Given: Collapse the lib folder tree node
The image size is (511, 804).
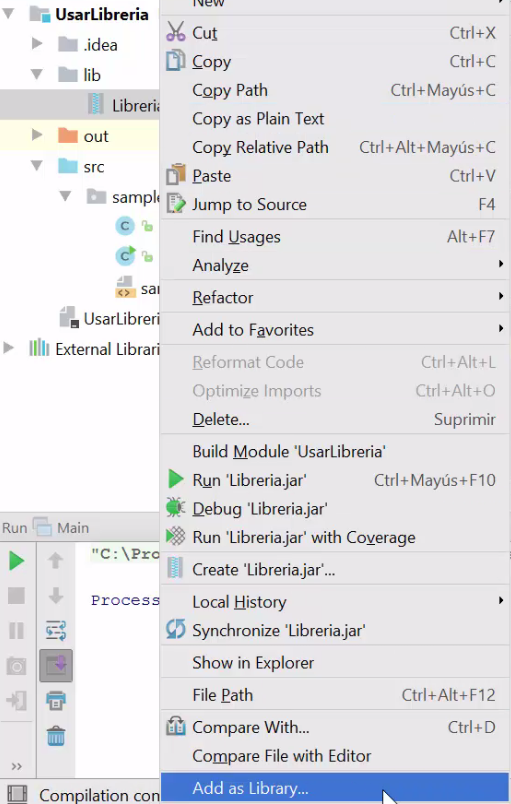Looking at the screenshot, I should 37,75.
